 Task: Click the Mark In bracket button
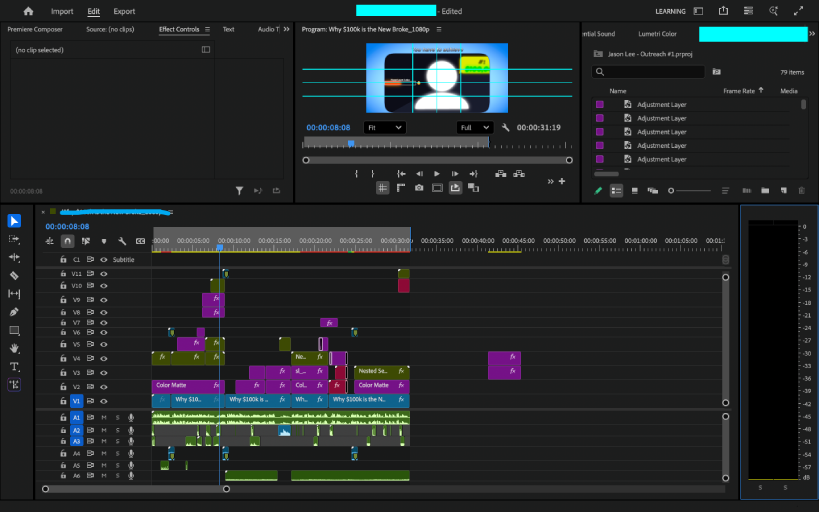[x=356, y=173]
